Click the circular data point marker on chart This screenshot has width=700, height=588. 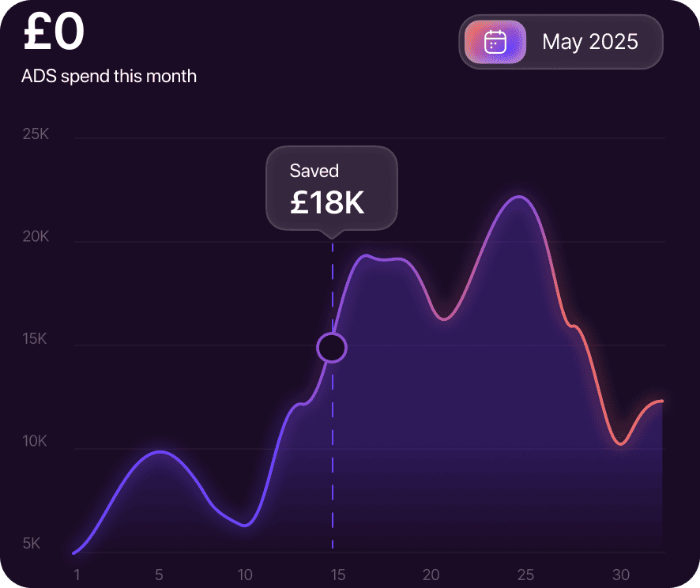pos(332,348)
